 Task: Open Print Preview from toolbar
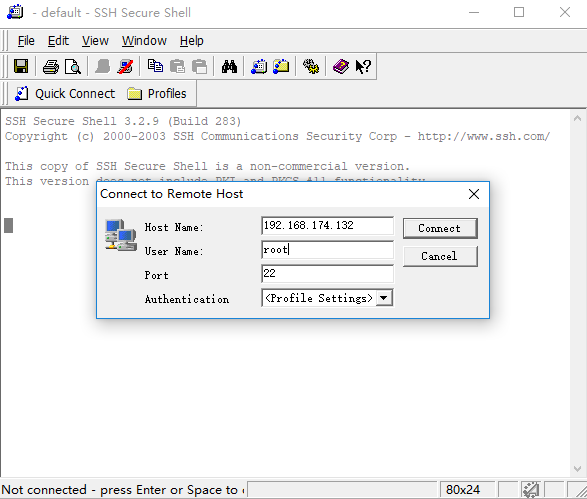point(73,67)
